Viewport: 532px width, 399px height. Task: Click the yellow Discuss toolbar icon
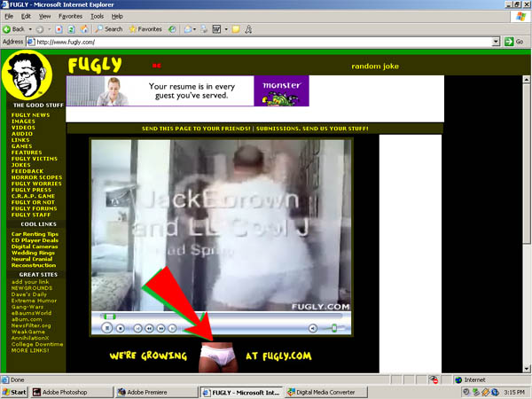coord(236,29)
